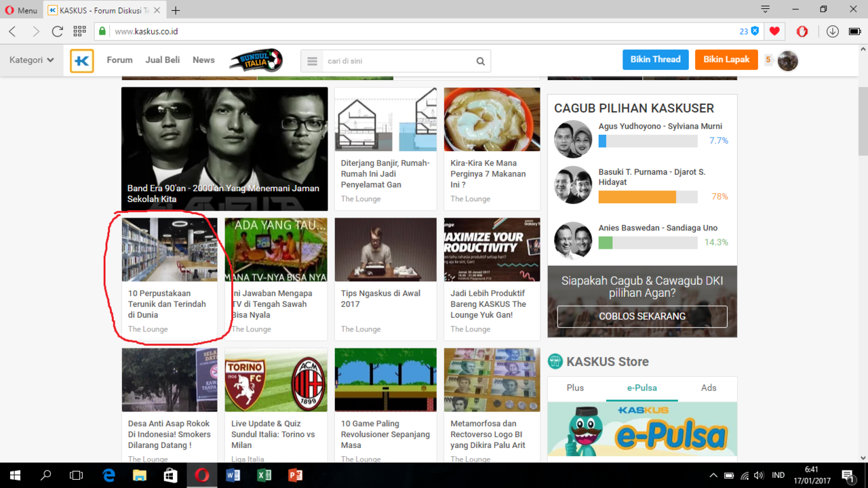Click Basuki T. Purnama 78% poll bar
This screenshot has height=488, width=868.
tap(648, 197)
